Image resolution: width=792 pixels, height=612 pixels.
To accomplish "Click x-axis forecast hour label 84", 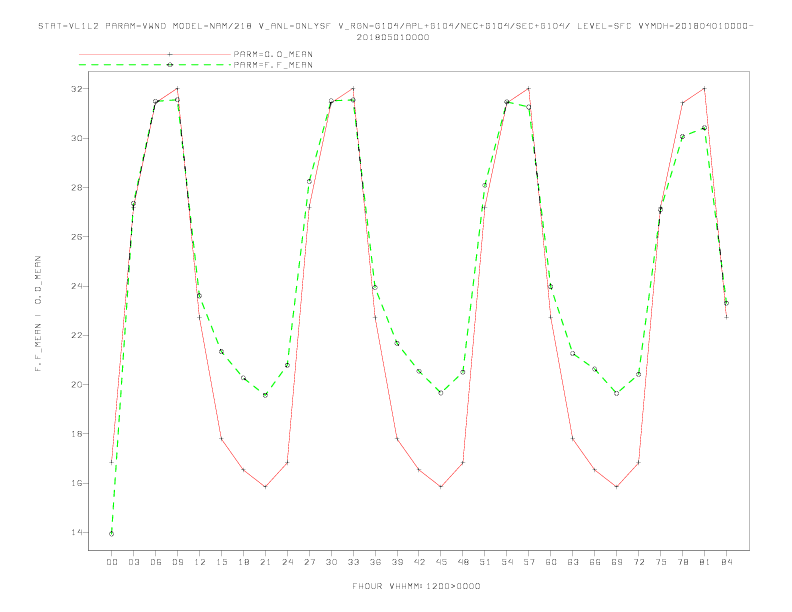I will (726, 562).
